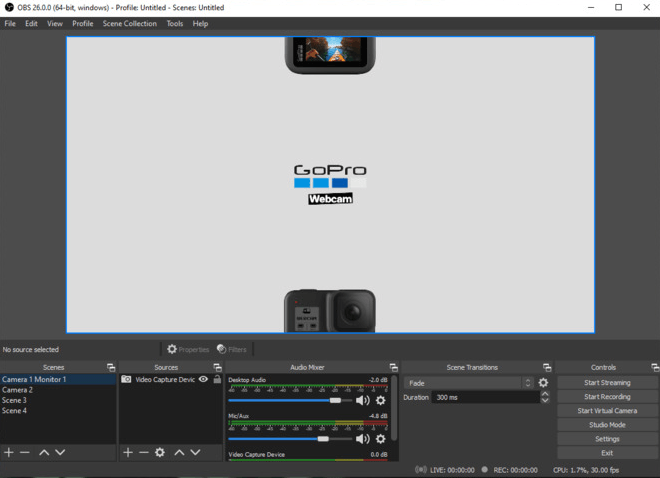Pop out the Scene Transitions dock
This screenshot has width=660, height=478.
click(x=547, y=367)
